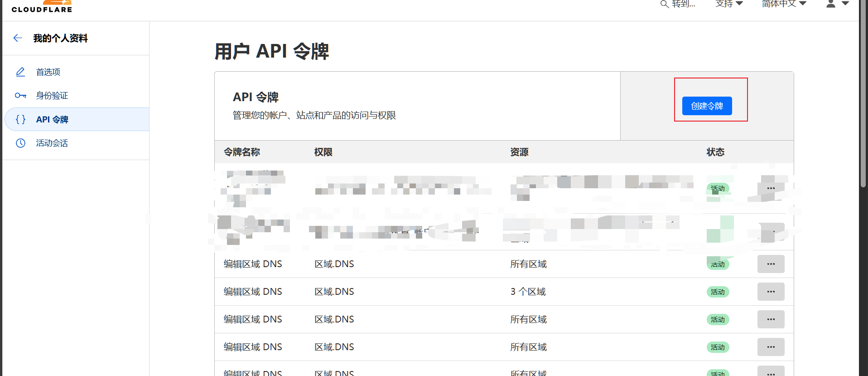The height and width of the screenshot is (376, 868).
Task: Click the search magnifier icon in header
Action: (664, 4)
